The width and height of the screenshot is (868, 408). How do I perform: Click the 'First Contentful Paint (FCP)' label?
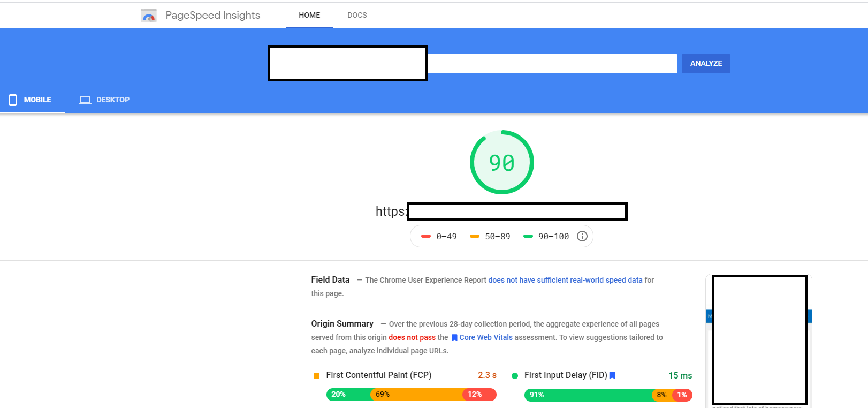[379, 375]
